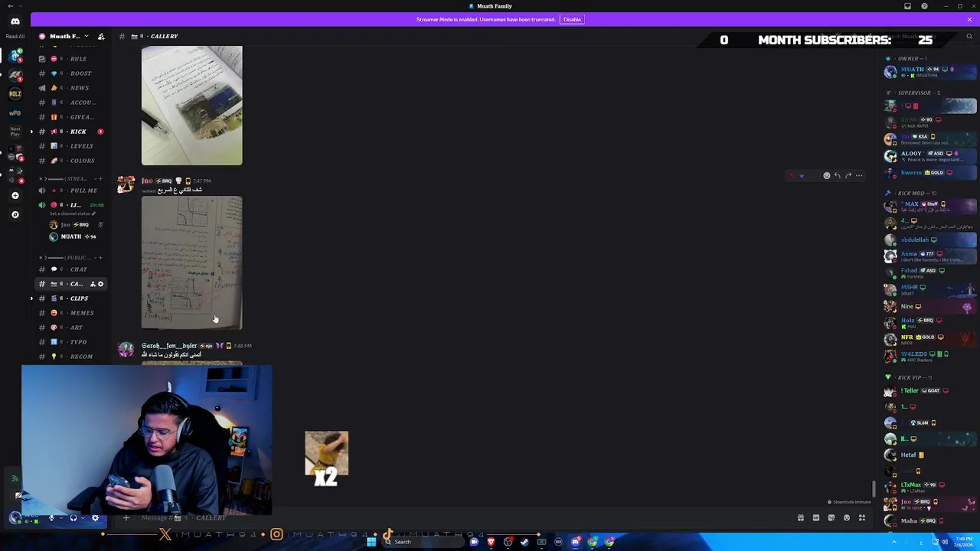Open the CLIPS channel
Screen dimensions: 980x551
tap(72, 298)
